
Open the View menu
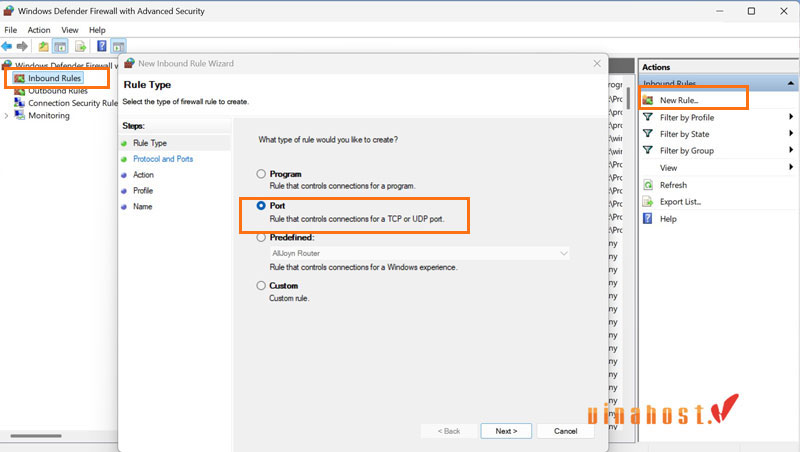(x=70, y=30)
